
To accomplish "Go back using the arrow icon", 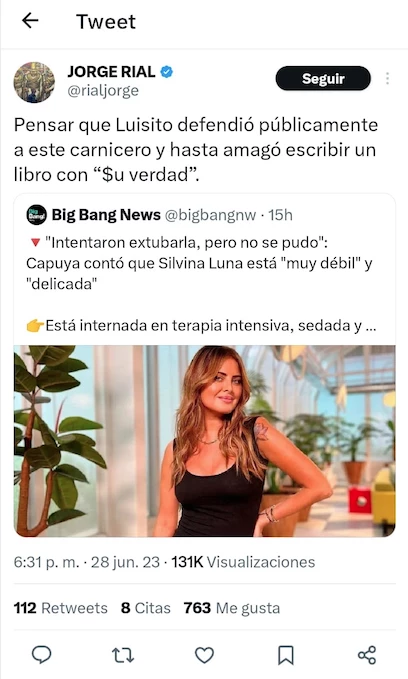I will click(x=30, y=20).
